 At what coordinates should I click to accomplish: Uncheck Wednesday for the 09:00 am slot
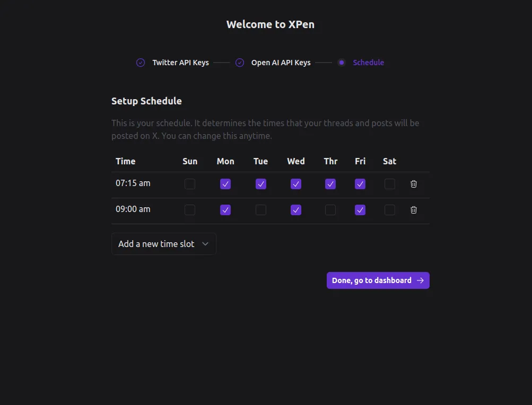296,210
